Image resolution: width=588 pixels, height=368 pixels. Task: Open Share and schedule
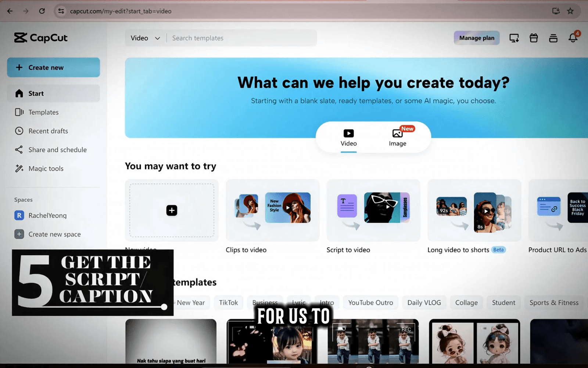click(53, 150)
